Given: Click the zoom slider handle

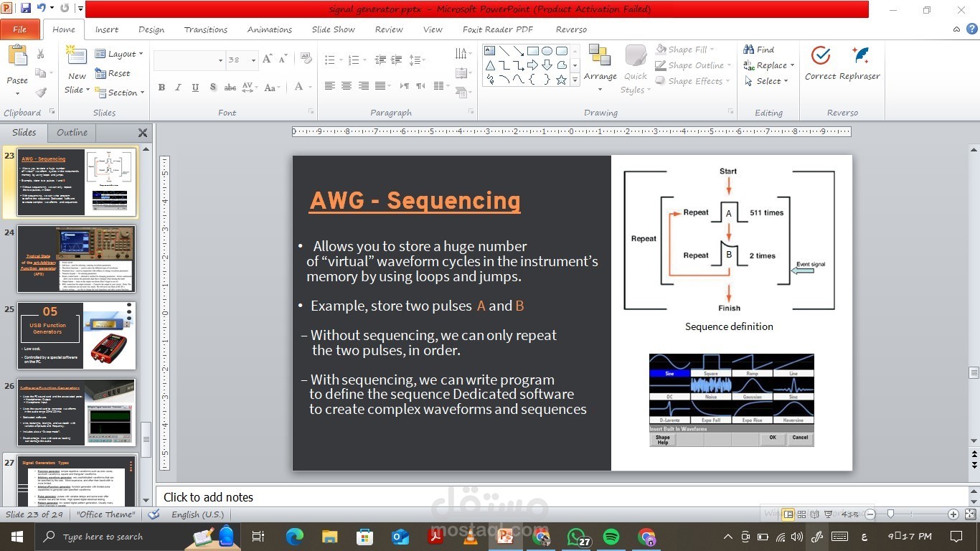Looking at the screenshot, I should coord(890,514).
